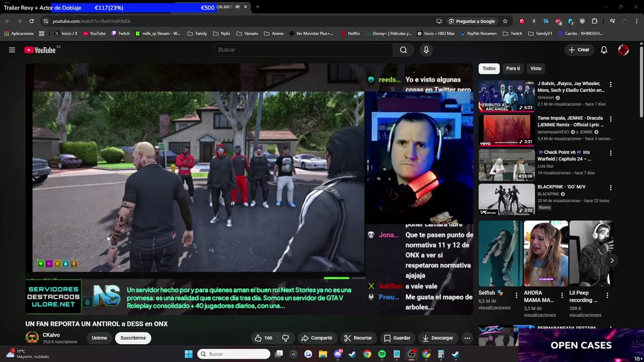Mute the tab using speaker icon

tap(237, 7)
